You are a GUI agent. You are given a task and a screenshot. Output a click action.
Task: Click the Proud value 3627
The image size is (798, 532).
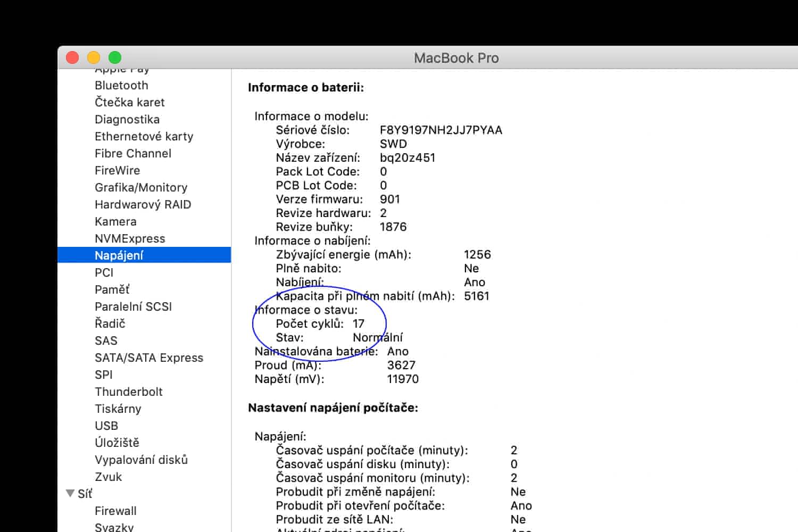pos(401,365)
